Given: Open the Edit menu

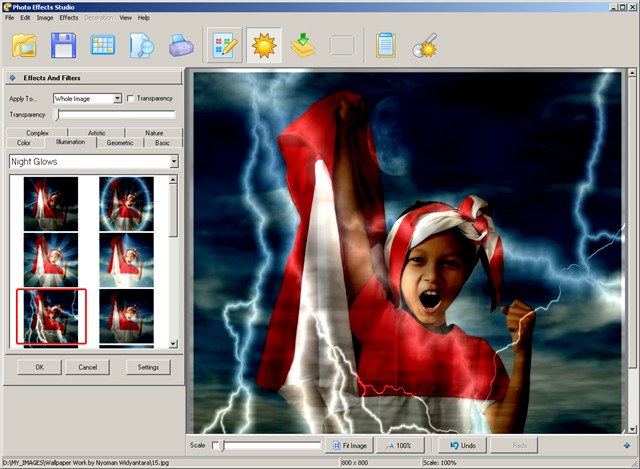Looking at the screenshot, I should (x=25, y=18).
